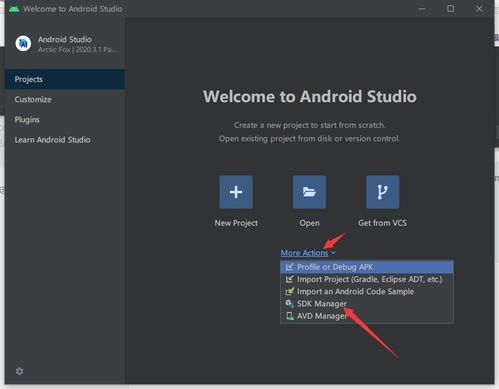The image size is (499, 389).
Task: Click the AVD Manager device icon
Action: tap(289, 316)
